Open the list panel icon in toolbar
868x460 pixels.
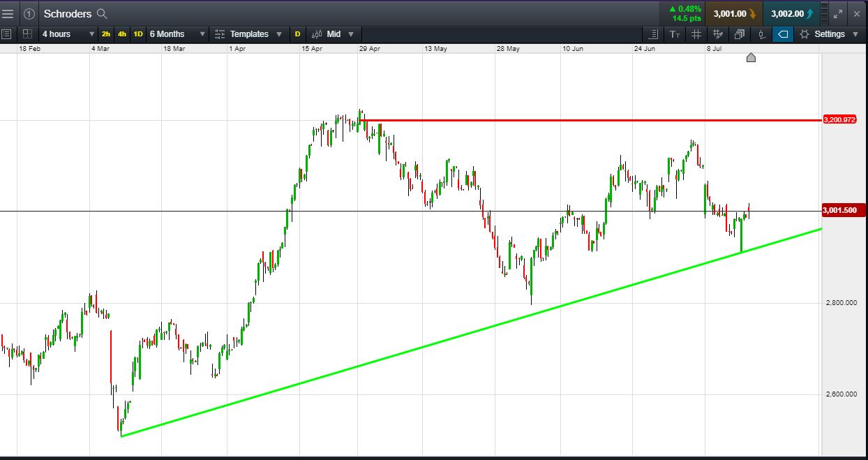point(7,34)
